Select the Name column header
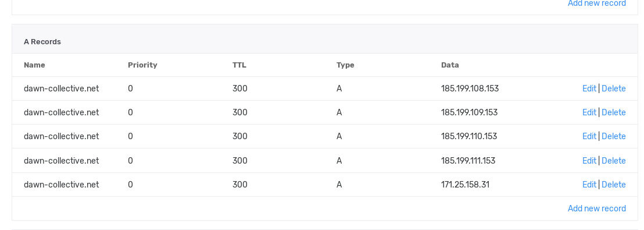644x230 pixels. pos(34,65)
